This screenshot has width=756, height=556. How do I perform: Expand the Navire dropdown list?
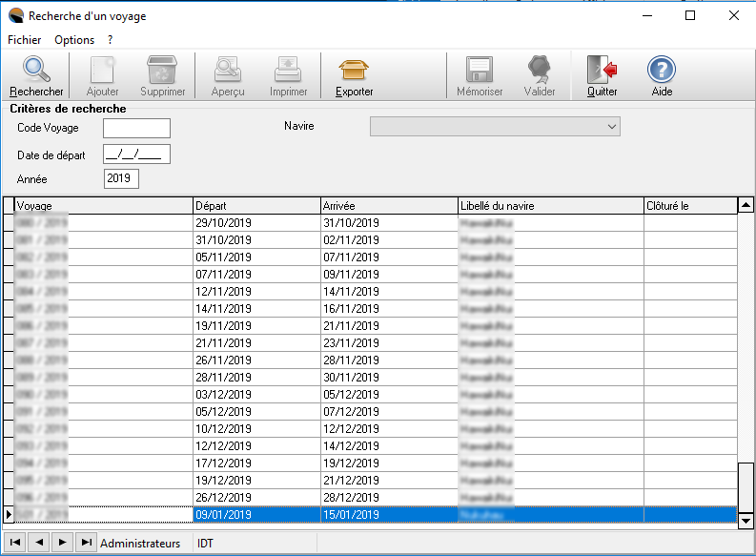[x=611, y=127]
